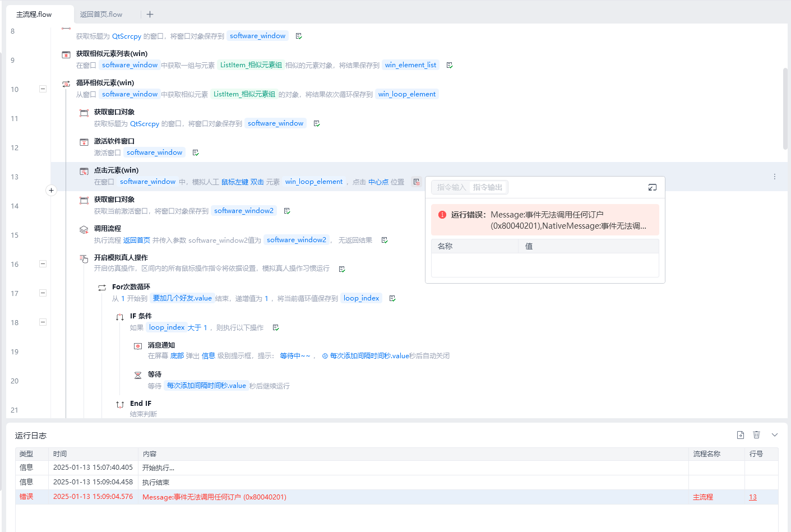Click the loop_index variable on For次数循环 line
791x532 pixels.
tap(362, 298)
